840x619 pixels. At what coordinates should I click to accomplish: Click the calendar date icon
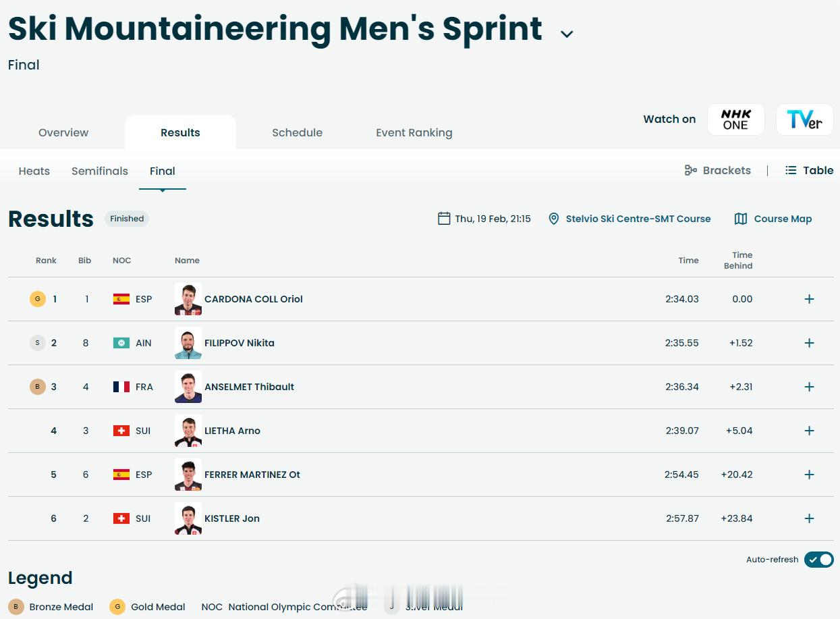(444, 219)
